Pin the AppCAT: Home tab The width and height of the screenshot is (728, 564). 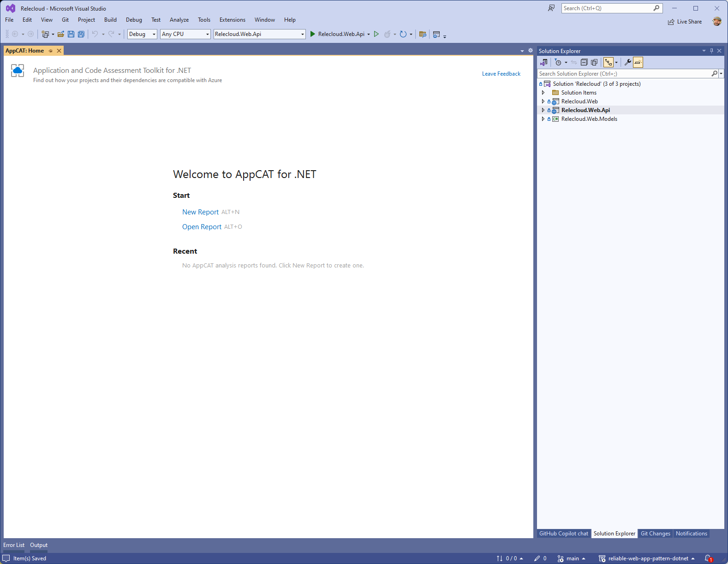point(51,51)
